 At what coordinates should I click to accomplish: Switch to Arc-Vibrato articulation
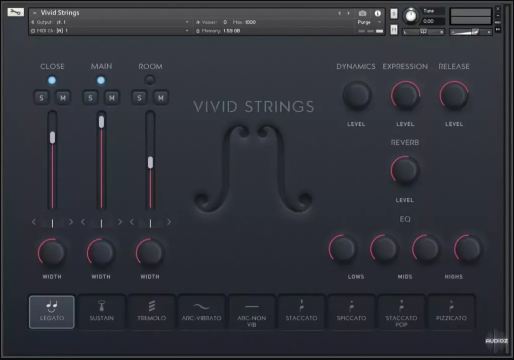tap(202, 312)
